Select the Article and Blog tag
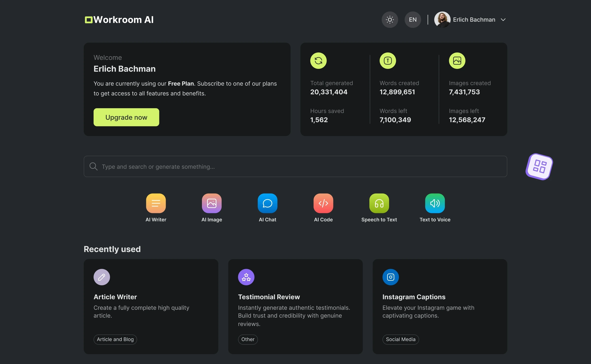Image resolution: width=591 pixels, height=364 pixels. [x=115, y=339]
